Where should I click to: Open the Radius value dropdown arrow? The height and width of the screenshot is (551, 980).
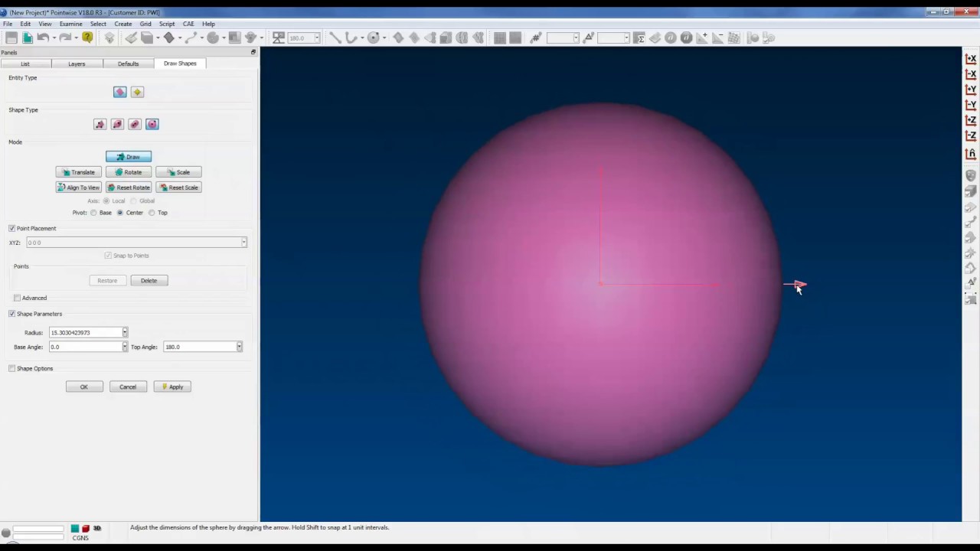point(125,333)
